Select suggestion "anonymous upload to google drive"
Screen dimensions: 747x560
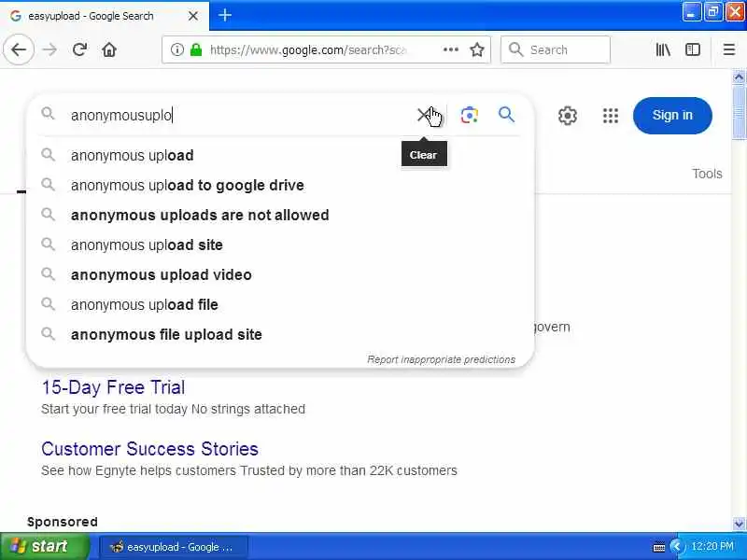[x=280, y=185]
